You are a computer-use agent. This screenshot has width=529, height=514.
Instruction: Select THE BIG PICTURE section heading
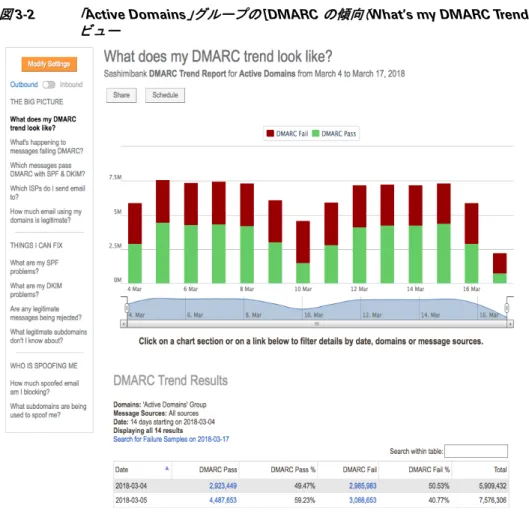click(36, 102)
